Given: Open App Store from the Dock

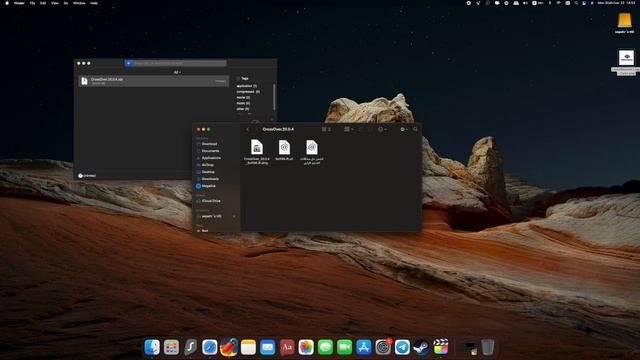Looking at the screenshot, I should (x=364, y=347).
